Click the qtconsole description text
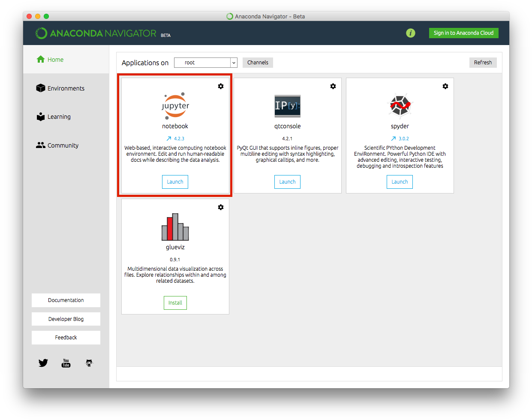This screenshot has width=532, height=420. pos(288,154)
